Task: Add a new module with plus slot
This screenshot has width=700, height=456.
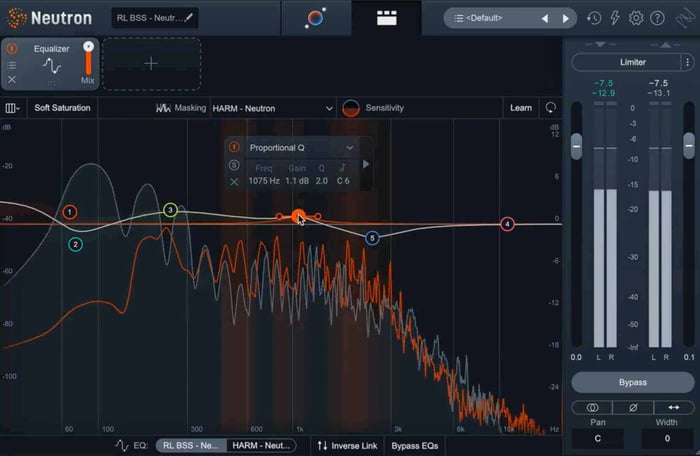Action: point(151,63)
